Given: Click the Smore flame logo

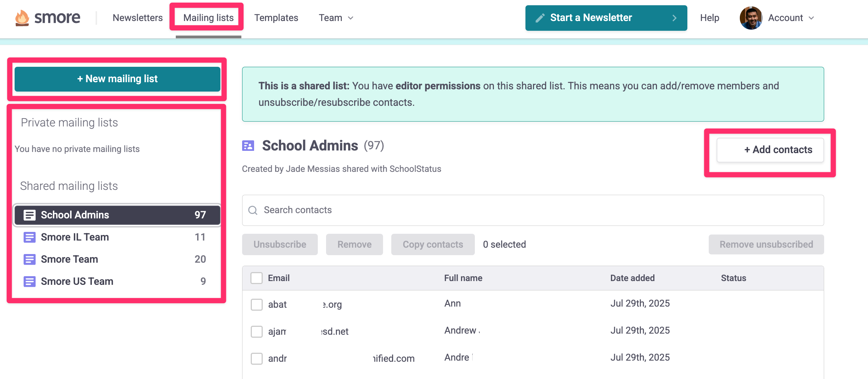Looking at the screenshot, I should [22, 18].
